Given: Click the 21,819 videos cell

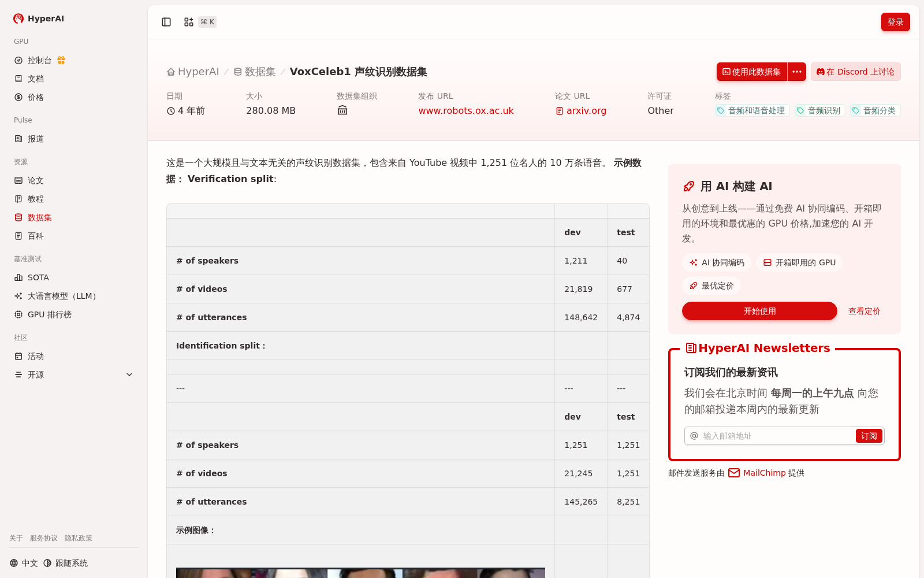Looking at the screenshot, I should [580, 289].
